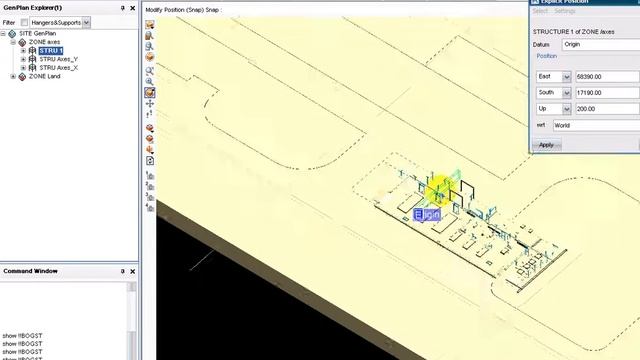Click the orange cube center-on-selection icon
The width and height of the screenshot is (640, 360).
[150, 57]
